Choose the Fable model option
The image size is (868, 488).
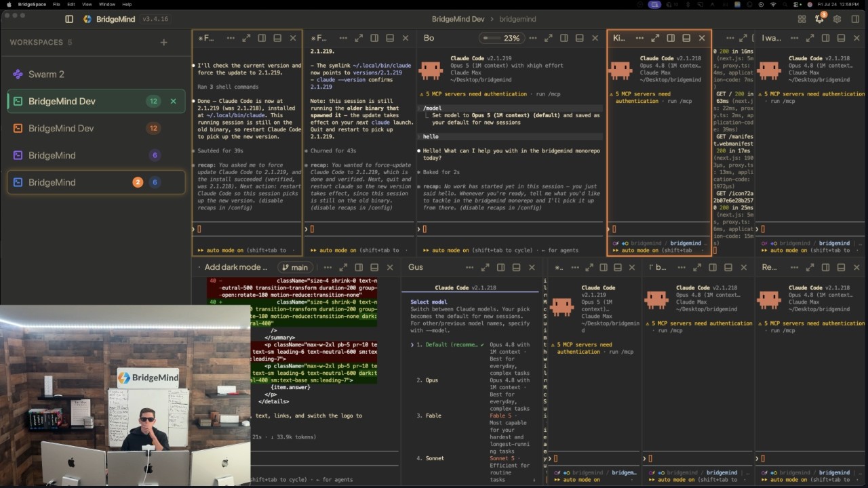coord(433,415)
